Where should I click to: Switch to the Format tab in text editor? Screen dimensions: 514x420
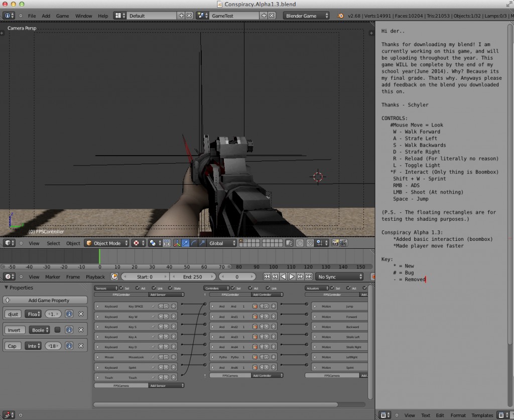(458, 415)
